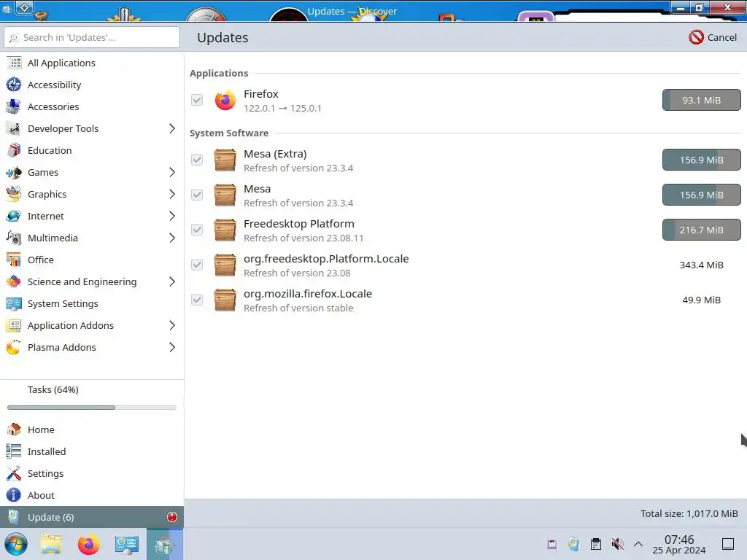Click the Installed list icon
The width and height of the screenshot is (747, 560).
[x=14, y=451]
